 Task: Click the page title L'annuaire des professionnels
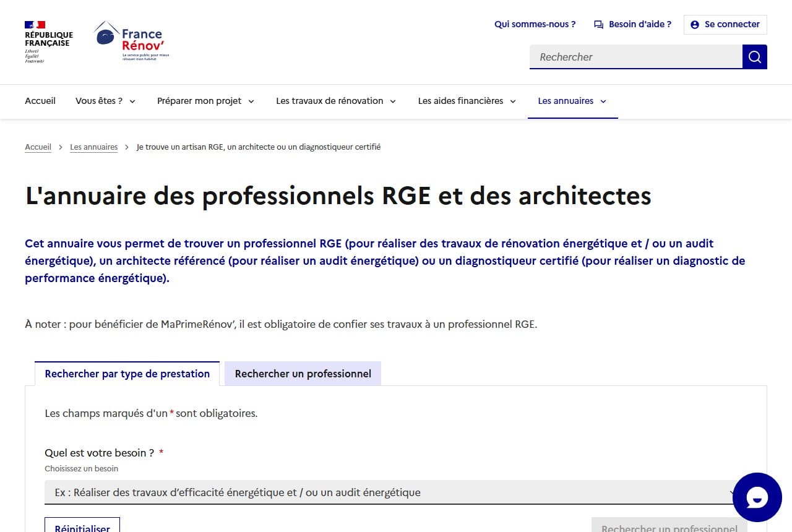pyautogui.click(x=338, y=195)
